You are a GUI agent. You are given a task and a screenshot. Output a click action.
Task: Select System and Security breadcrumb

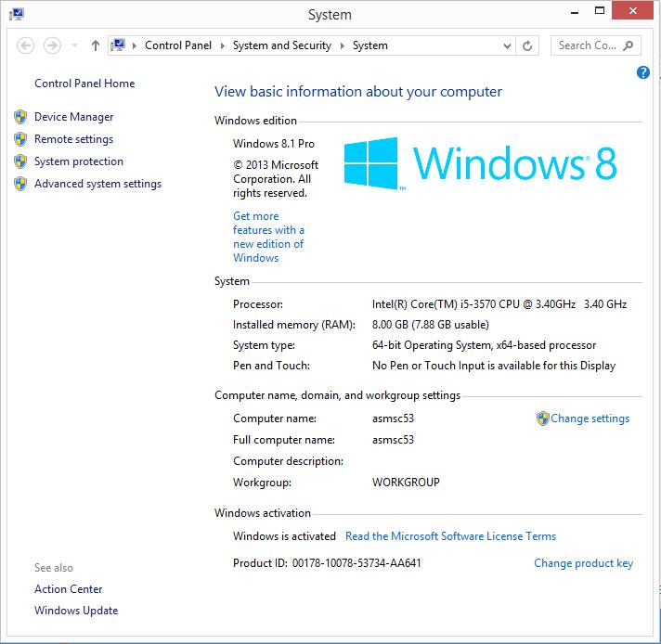tap(282, 45)
